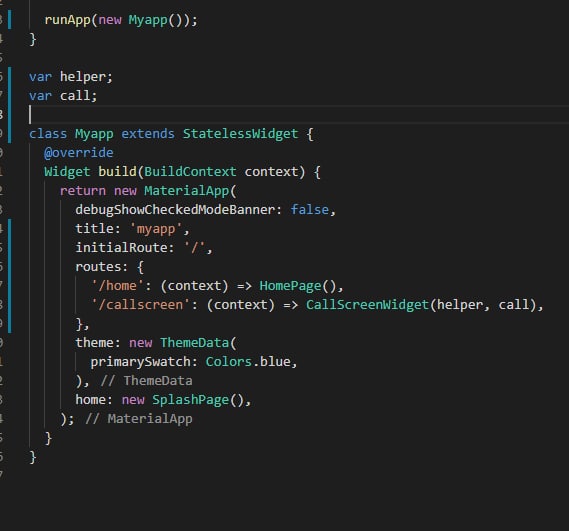Click the 'false' value
This screenshot has width=569, height=531.
[x=310, y=209]
